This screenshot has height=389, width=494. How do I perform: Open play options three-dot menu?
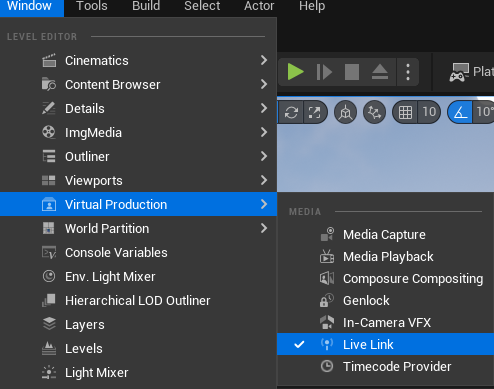(x=408, y=72)
